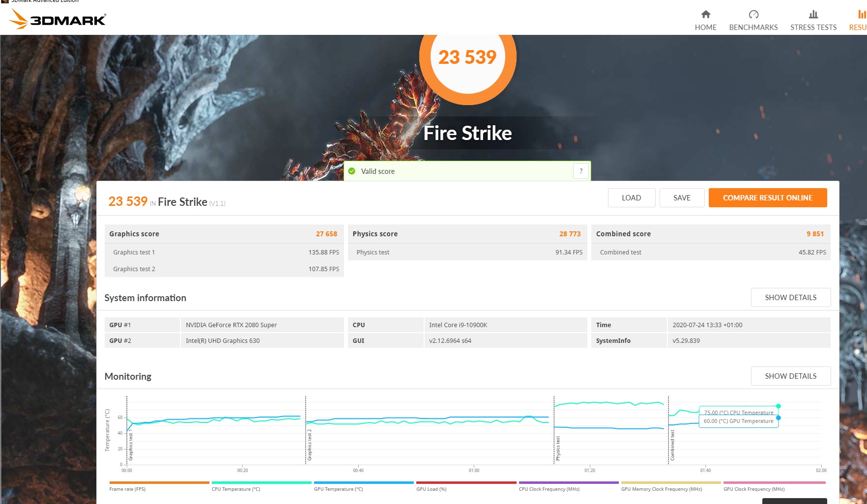Go to the Home icon
The height and width of the screenshot is (504, 867).
pyautogui.click(x=705, y=14)
